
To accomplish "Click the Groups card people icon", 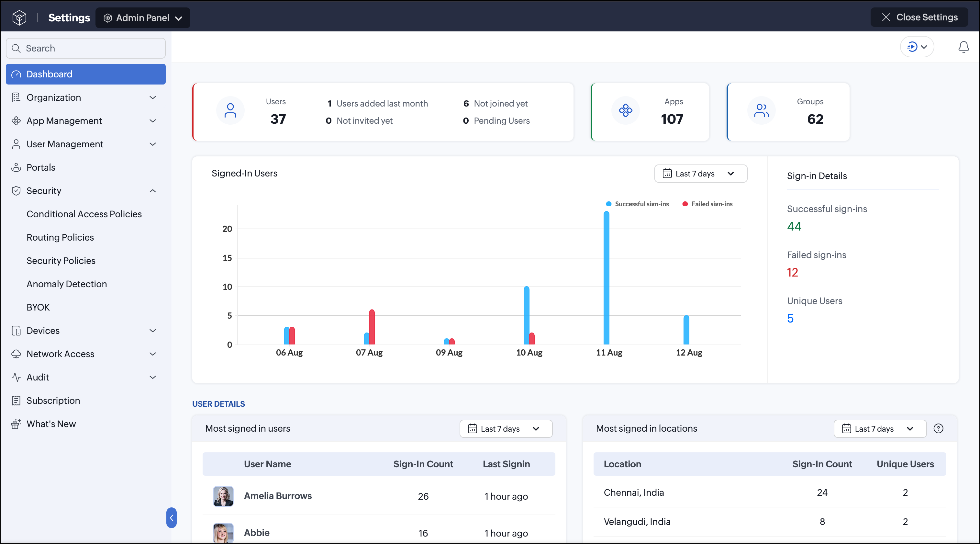I will (761, 111).
